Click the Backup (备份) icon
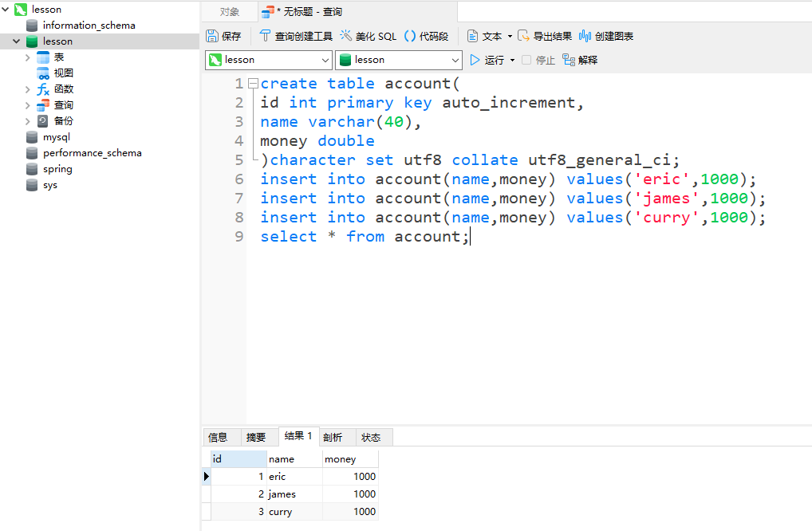The height and width of the screenshot is (531, 812). [x=43, y=122]
